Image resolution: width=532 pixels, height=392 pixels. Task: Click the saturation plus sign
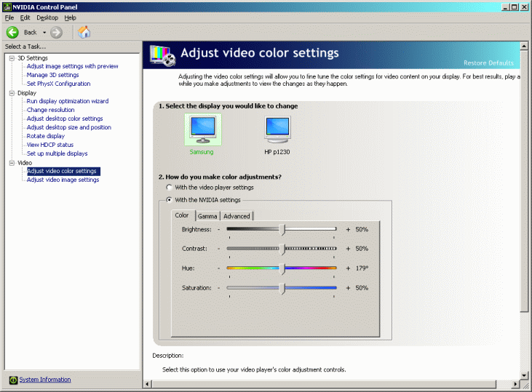click(x=348, y=288)
